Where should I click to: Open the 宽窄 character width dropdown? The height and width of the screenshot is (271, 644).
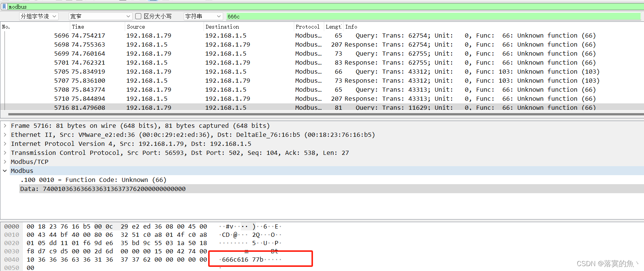pos(100,16)
